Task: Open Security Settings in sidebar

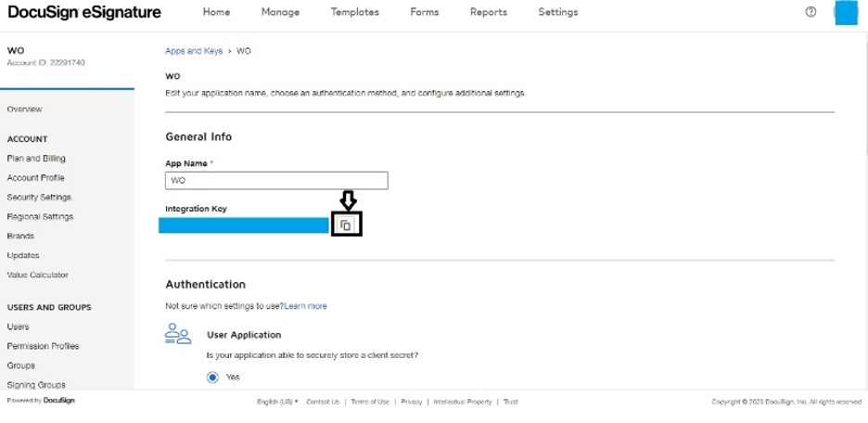Action: (39, 197)
